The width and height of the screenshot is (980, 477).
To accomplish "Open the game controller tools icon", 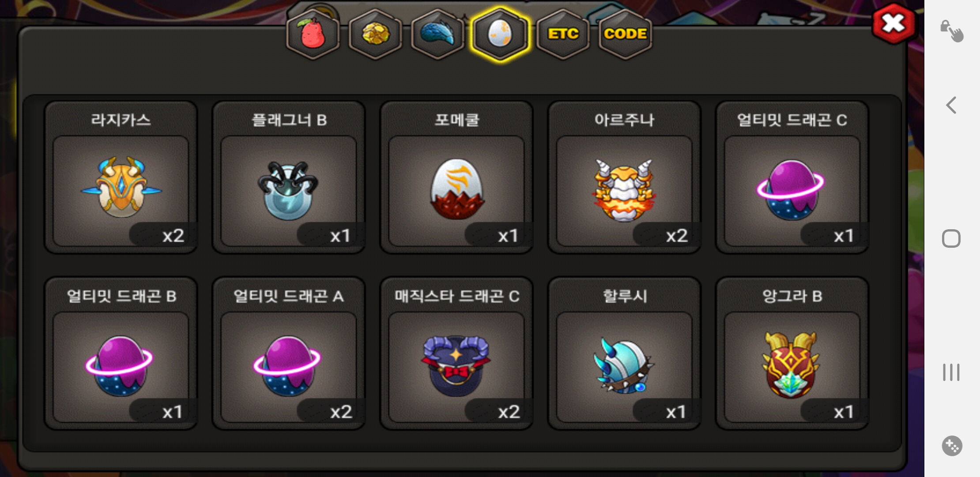I will click(x=952, y=446).
